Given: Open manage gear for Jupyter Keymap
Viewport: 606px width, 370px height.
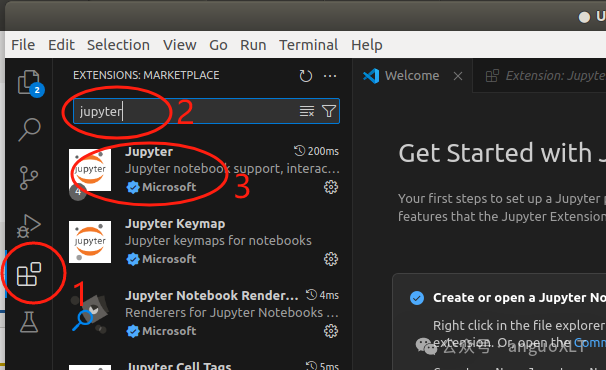Looking at the screenshot, I should pyautogui.click(x=331, y=259).
